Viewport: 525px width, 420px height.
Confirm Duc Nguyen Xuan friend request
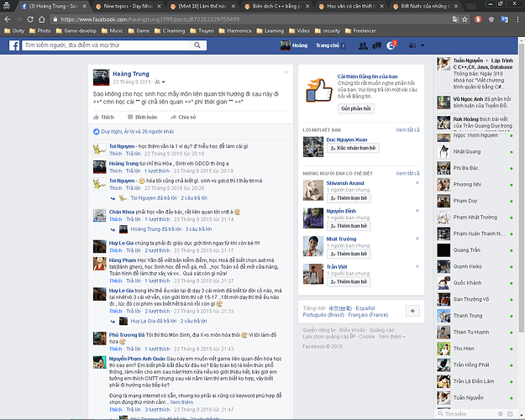[x=353, y=148]
